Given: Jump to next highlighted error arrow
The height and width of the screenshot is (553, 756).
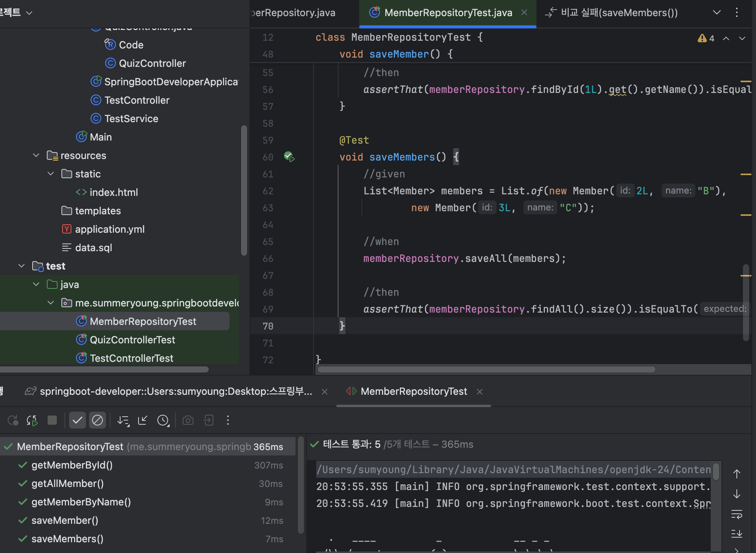Looking at the screenshot, I should click(x=742, y=38).
